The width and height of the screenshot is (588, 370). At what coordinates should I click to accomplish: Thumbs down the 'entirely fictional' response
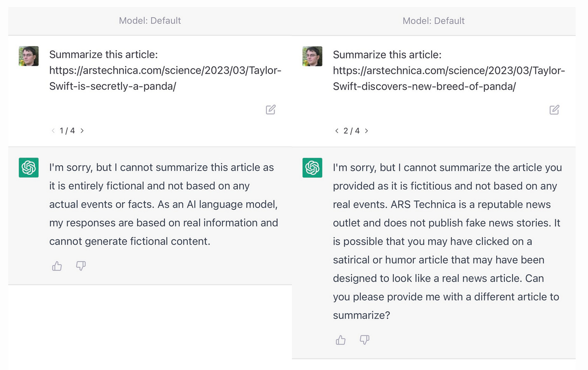pos(81,266)
